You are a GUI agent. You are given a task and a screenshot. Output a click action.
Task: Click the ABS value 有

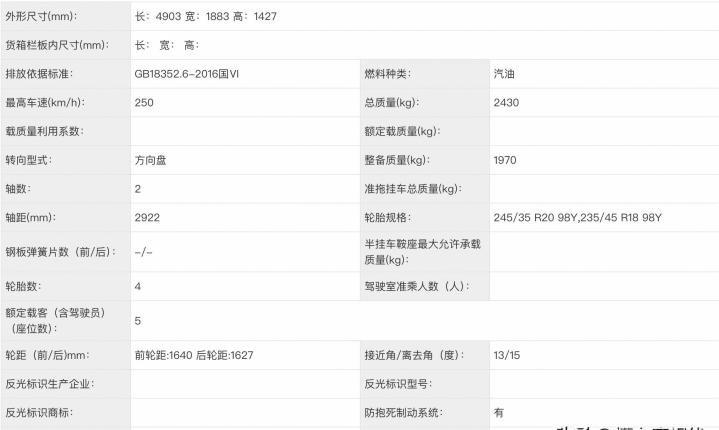499,412
